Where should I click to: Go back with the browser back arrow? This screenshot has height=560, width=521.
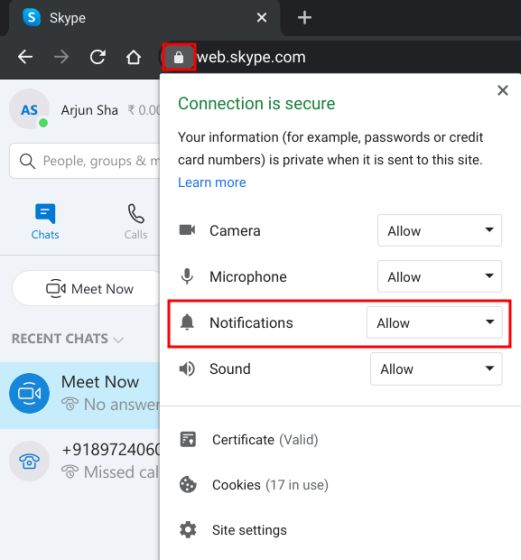point(25,57)
